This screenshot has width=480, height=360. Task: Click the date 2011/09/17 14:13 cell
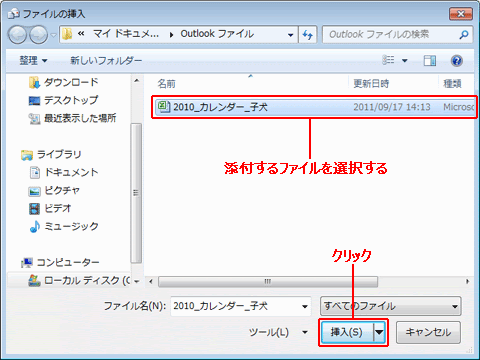392,107
